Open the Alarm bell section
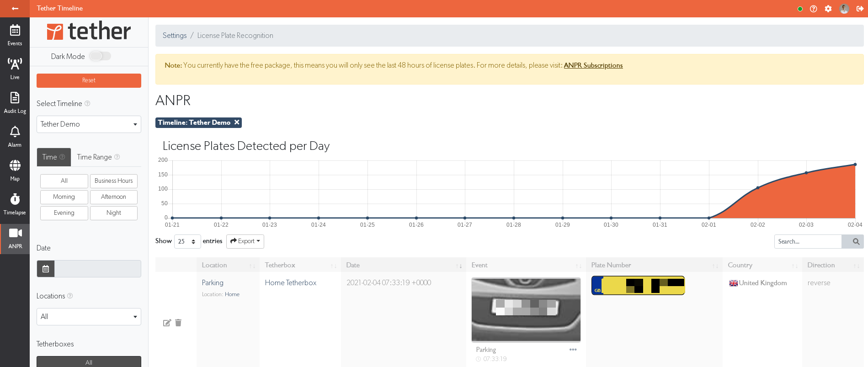The height and width of the screenshot is (367, 868). click(x=15, y=136)
